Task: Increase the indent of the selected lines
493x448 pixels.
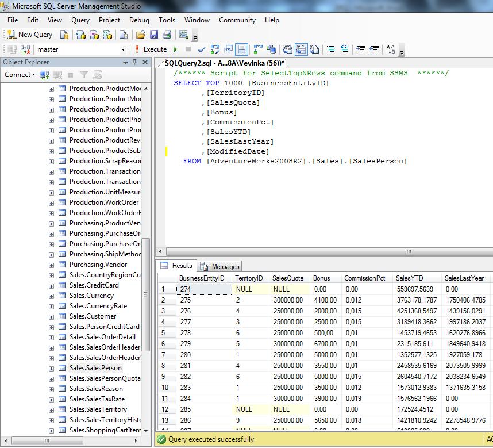Action: pyautogui.click(x=374, y=49)
